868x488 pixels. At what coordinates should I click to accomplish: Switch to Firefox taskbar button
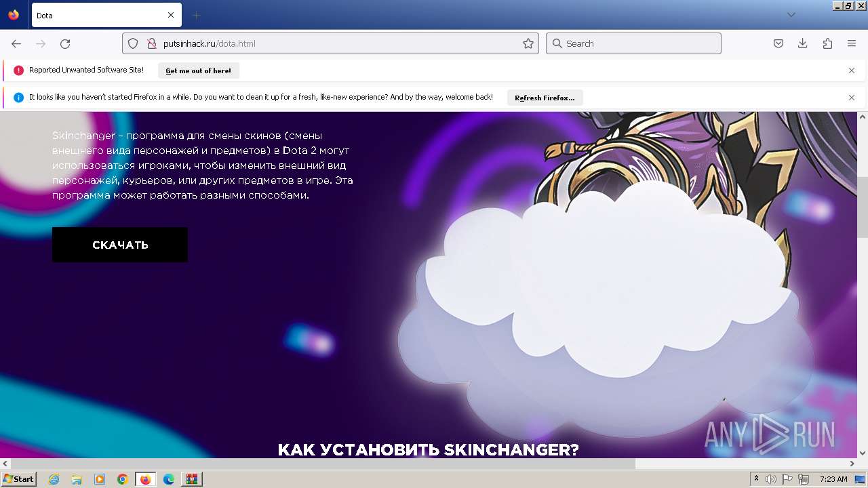coord(146,479)
